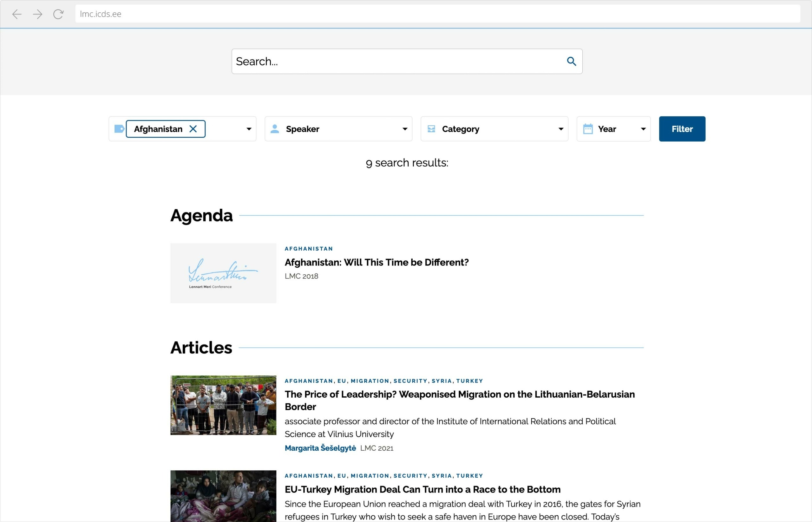The image size is (812, 522).
Task: Click the Speaker person icon
Action: pos(275,129)
